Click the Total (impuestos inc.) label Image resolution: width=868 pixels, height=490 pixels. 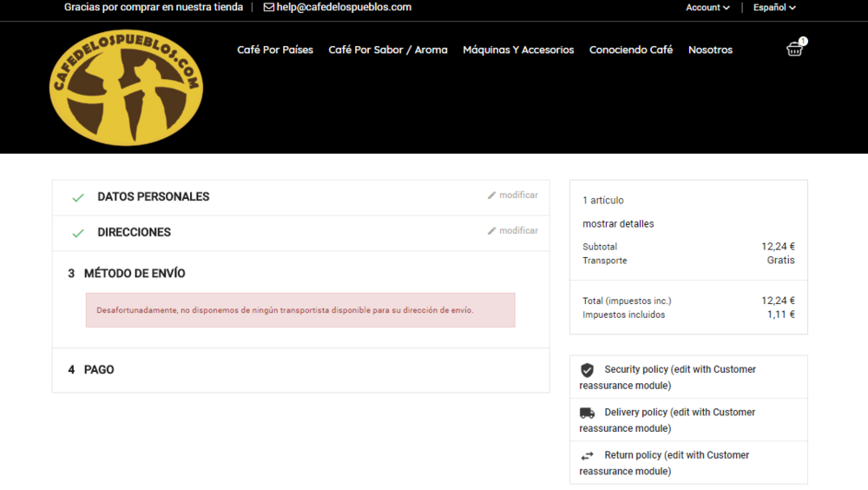(x=627, y=301)
